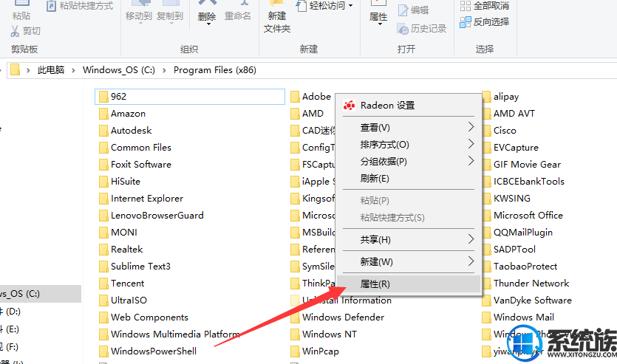This screenshot has height=364, width=617.
Task: Select the Windows Defender folder
Action: click(x=338, y=317)
